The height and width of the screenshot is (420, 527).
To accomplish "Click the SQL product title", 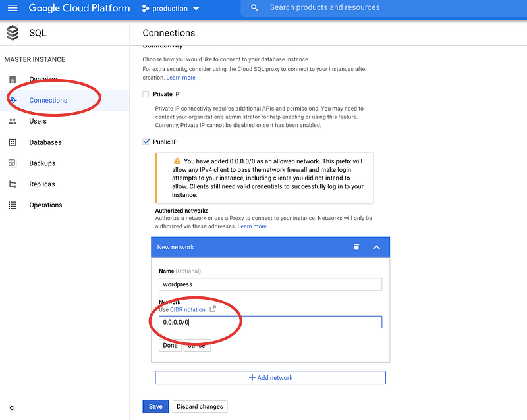I will 38,33.
